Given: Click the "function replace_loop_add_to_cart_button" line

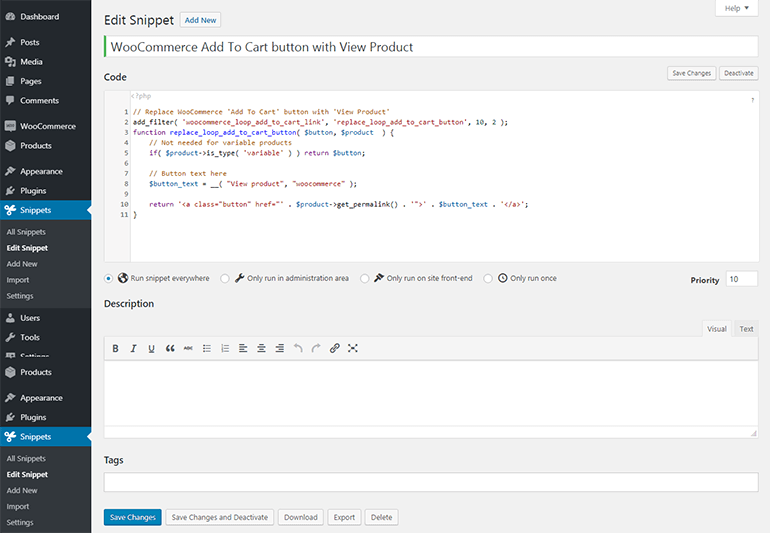Looking at the screenshot, I should pos(263,133).
